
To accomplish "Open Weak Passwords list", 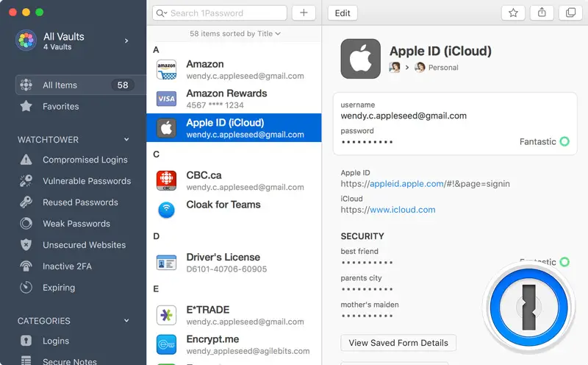I will (76, 224).
